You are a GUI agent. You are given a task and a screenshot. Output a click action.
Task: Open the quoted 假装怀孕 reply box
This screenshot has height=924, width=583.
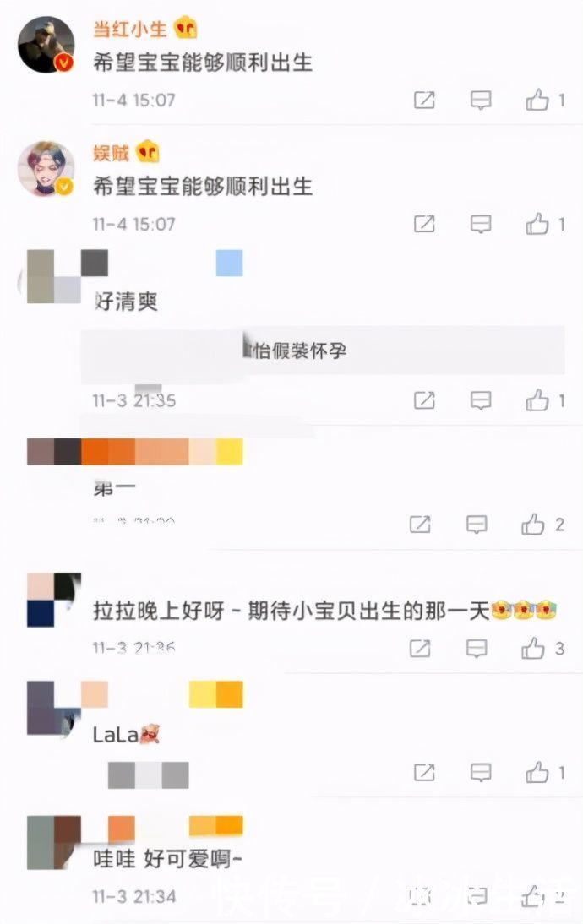coord(323,351)
